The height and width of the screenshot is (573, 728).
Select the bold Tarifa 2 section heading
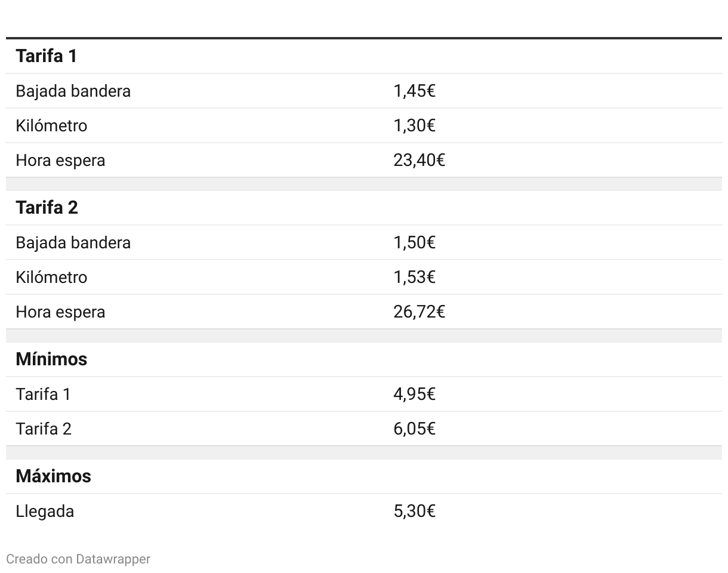[47, 208]
